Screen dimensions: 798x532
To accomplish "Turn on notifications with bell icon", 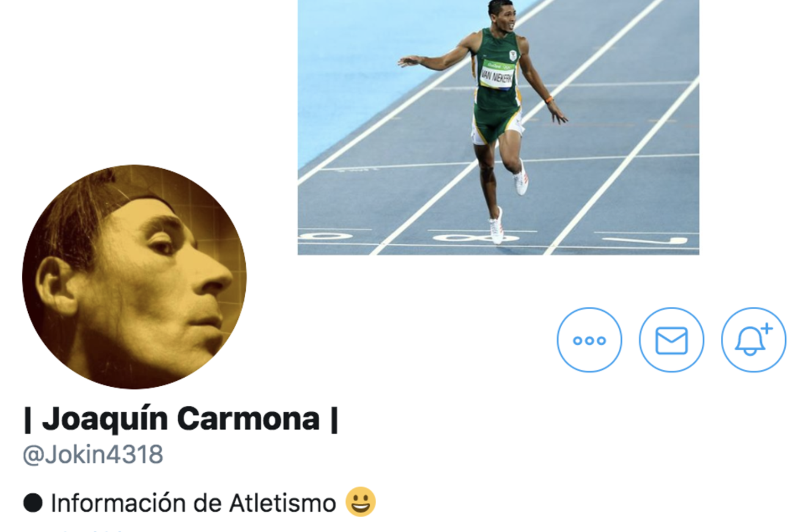I will tap(753, 340).
